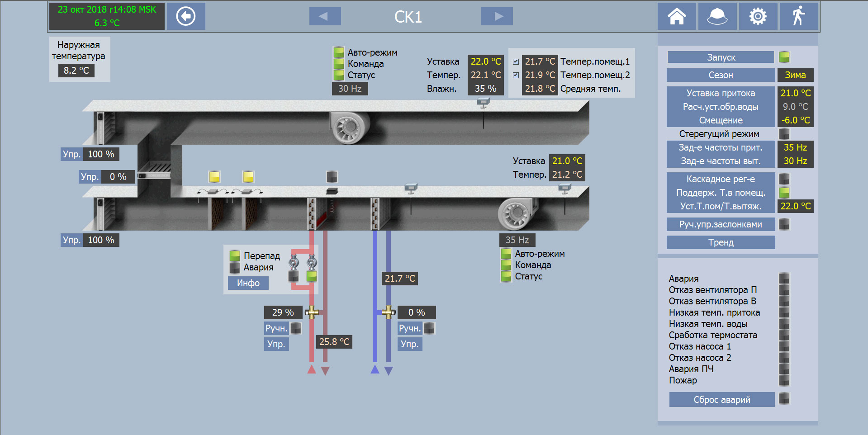Click the exhaust fan in upper duct

tap(348, 127)
